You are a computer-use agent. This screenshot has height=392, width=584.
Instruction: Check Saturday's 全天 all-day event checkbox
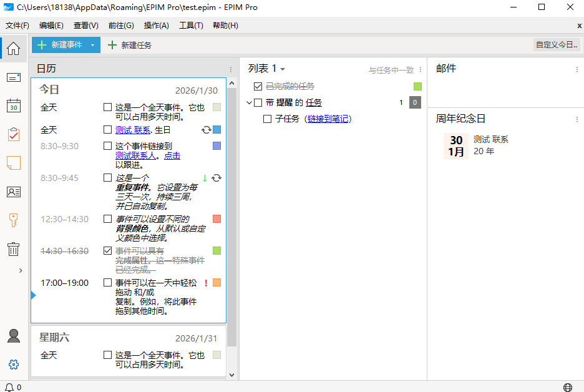108,355
